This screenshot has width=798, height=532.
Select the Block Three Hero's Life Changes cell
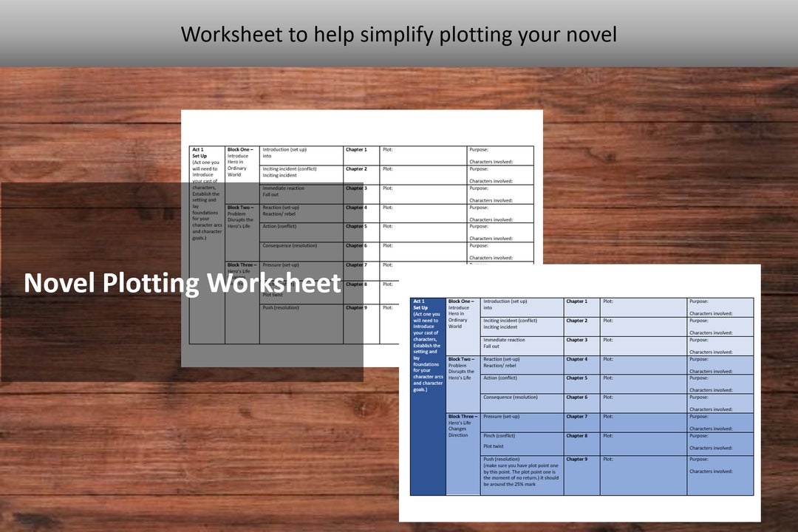coord(463,427)
